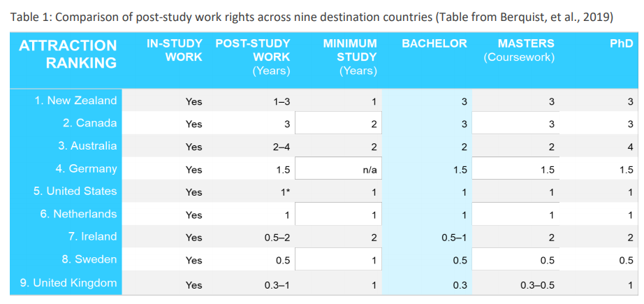Click the Ireland row label
644x304 pixels.
(x=92, y=237)
